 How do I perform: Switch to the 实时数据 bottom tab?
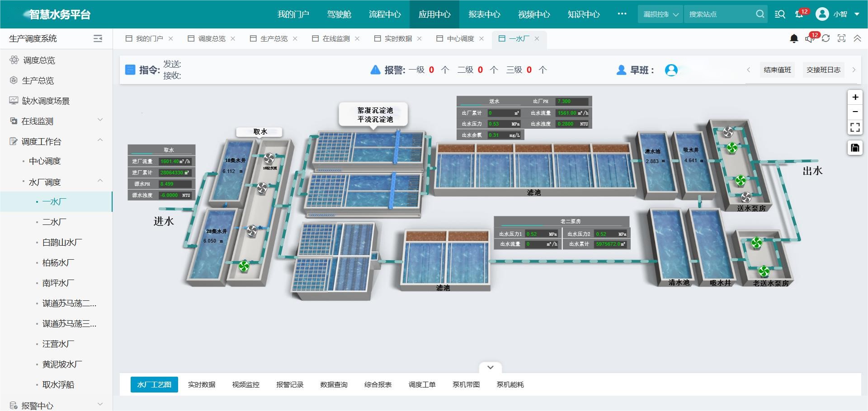tap(202, 384)
